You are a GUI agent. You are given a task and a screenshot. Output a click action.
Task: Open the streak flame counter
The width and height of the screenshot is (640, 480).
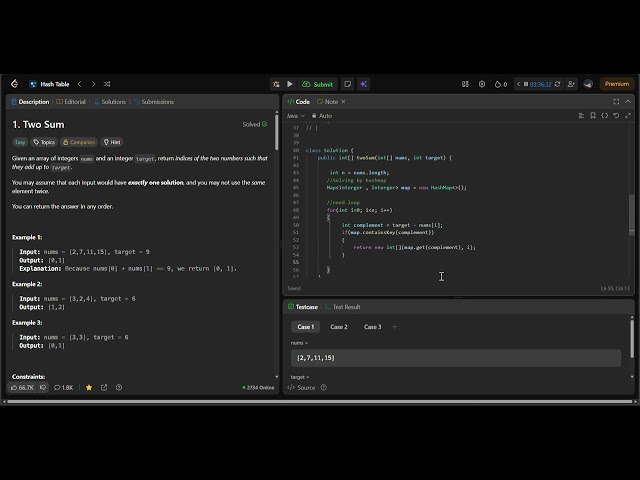501,84
